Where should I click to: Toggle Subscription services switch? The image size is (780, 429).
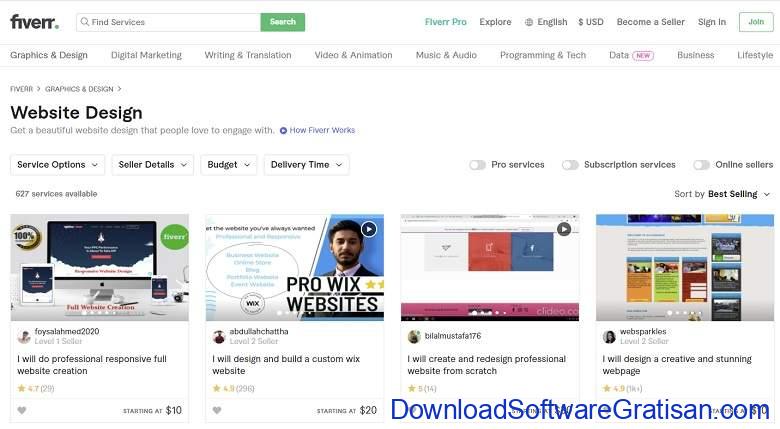coord(570,165)
